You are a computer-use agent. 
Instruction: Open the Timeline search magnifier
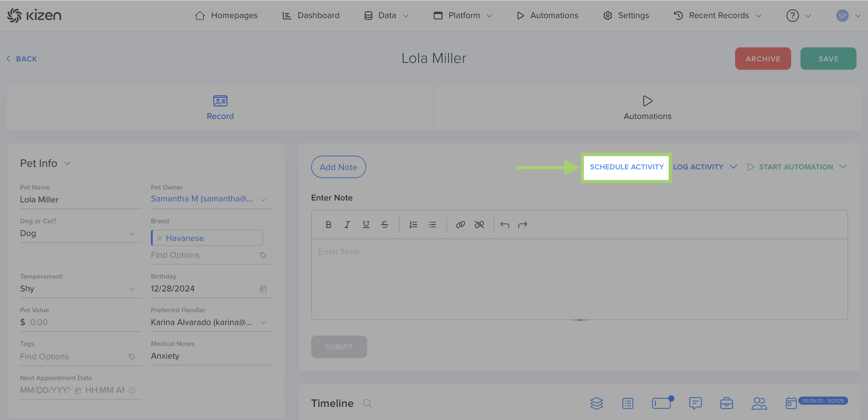(367, 403)
